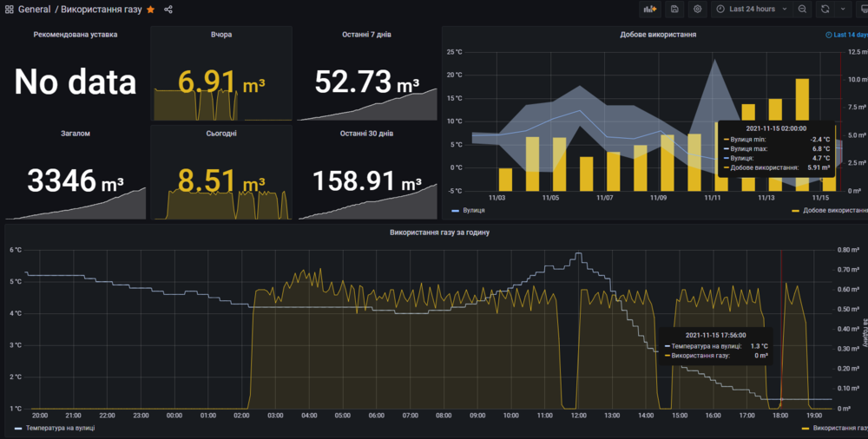The width and height of the screenshot is (868, 439).
Task: Click the Add panel icon
Action: (x=650, y=9)
